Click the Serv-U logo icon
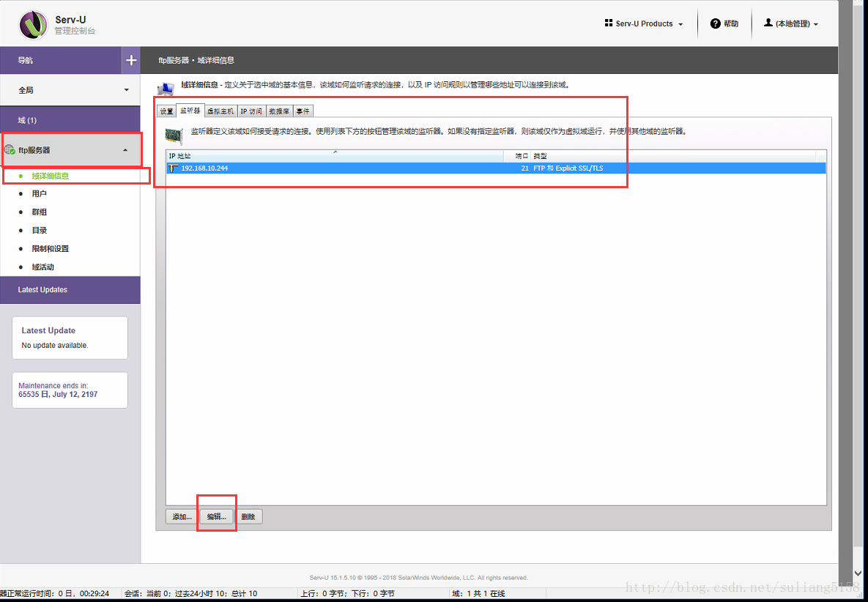868x602 pixels. (x=33, y=25)
